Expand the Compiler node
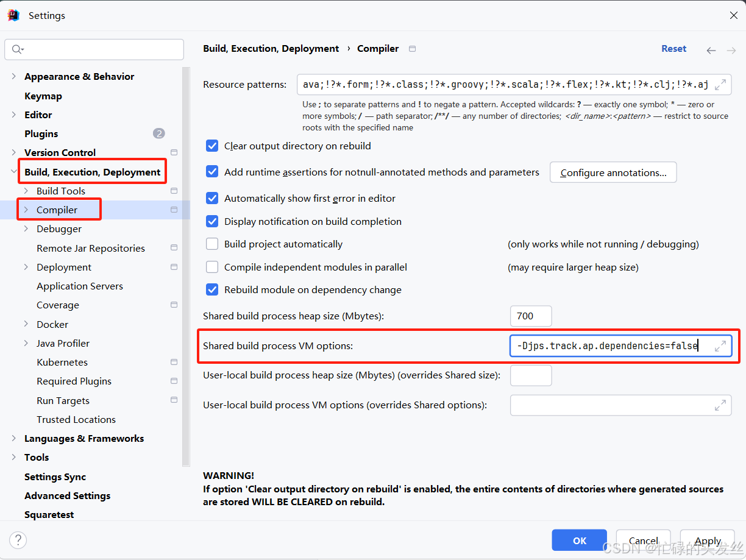The image size is (746, 560). tap(26, 210)
